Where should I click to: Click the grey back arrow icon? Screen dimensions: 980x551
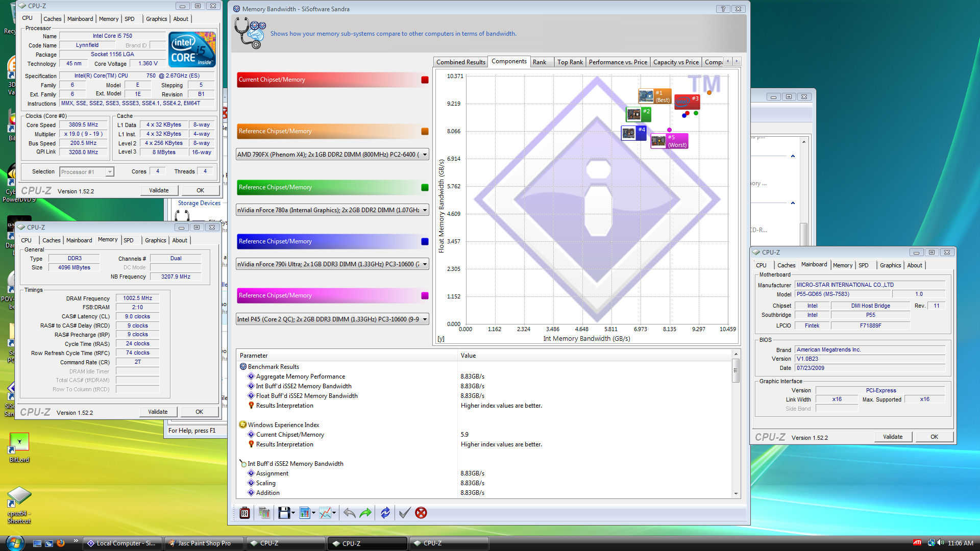click(x=349, y=513)
